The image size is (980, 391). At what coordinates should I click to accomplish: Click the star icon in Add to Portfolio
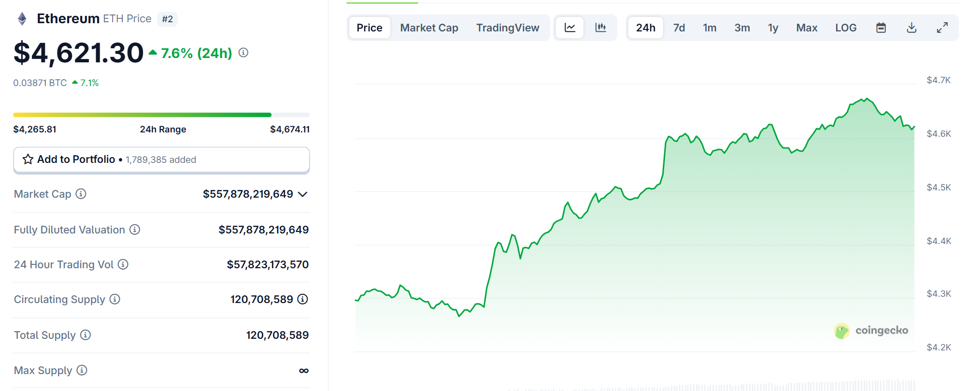[x=28, y=159]
